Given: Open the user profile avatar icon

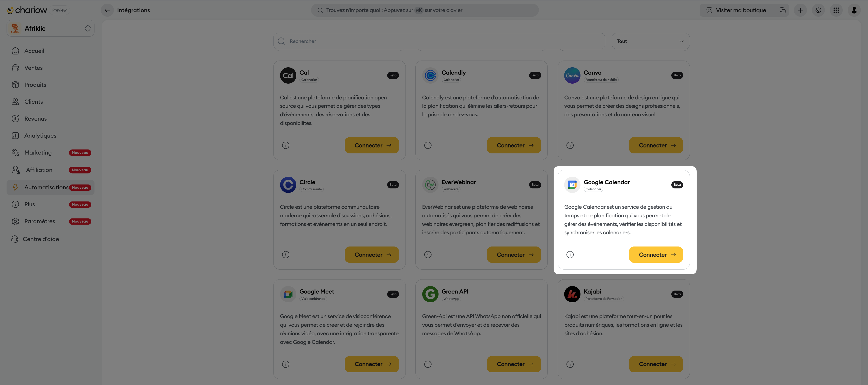Looking at the screenshot, I should point(854,10).
